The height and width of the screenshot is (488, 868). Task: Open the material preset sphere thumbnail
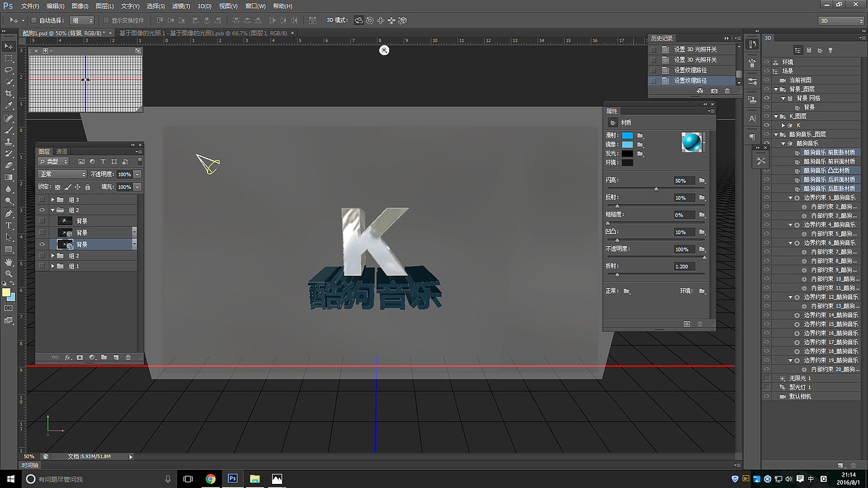tap(692, 142)
